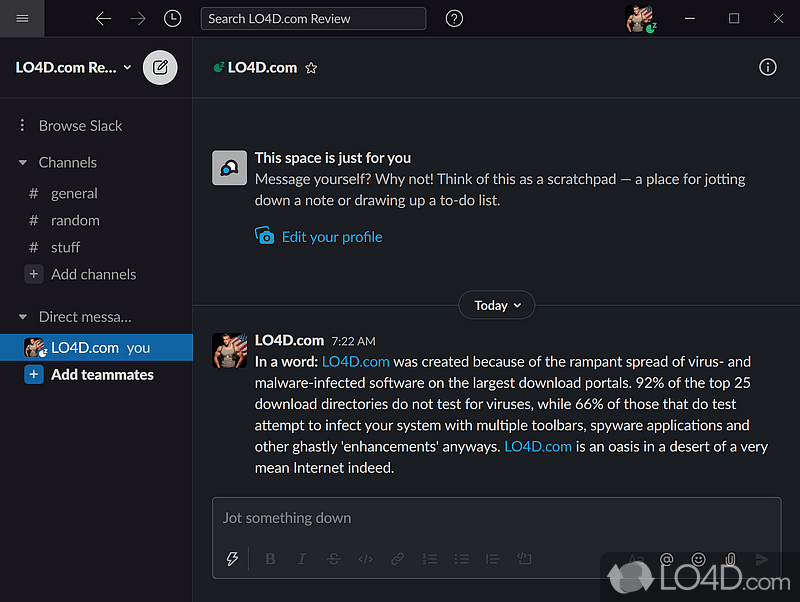The image size is (800, 602).
Task: Click the plus icon beside Add teammates
Action: pyautogui.click(x=34, y=375)
